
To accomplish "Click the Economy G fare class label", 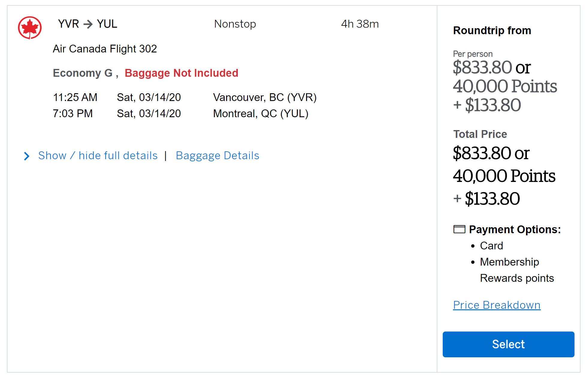I will (83, 73).
